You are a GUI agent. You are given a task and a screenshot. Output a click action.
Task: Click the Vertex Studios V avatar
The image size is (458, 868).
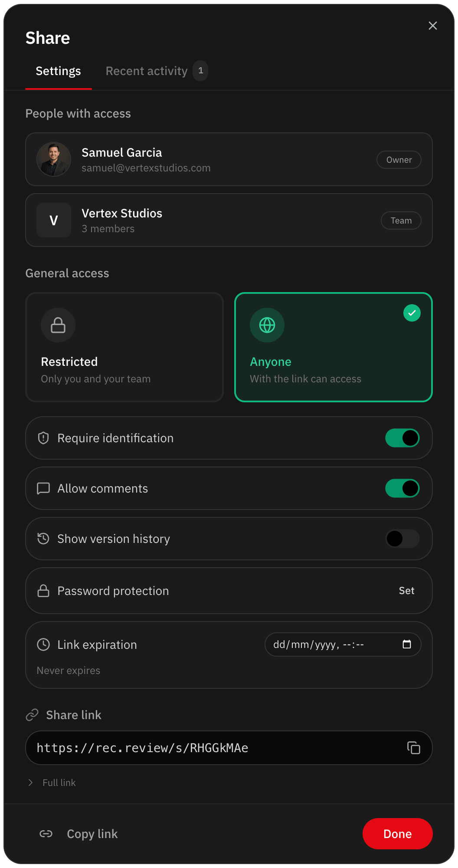(x=54, y=220)
